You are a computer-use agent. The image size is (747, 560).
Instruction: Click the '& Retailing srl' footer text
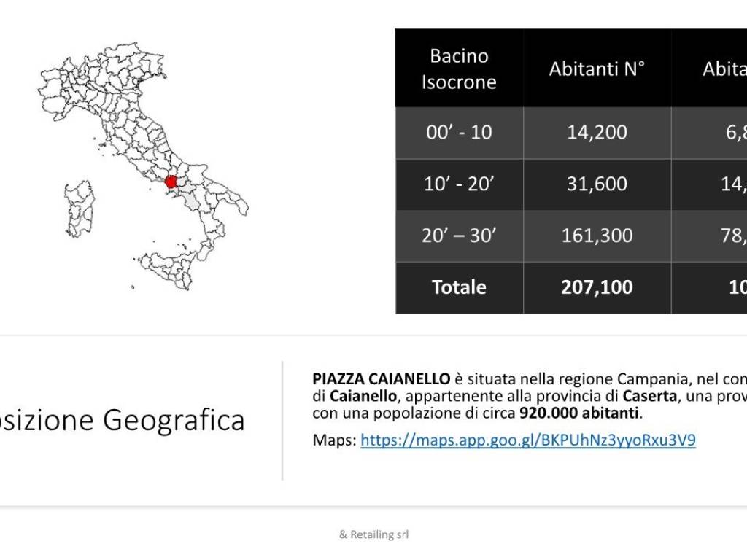pyautogui.click(x=374, y=534)
